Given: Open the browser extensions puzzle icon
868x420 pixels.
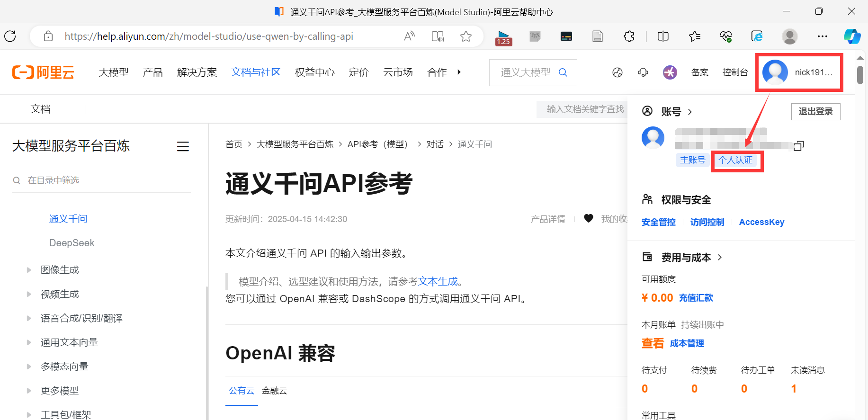Looking at the screenshot, I should pos(629,36).
